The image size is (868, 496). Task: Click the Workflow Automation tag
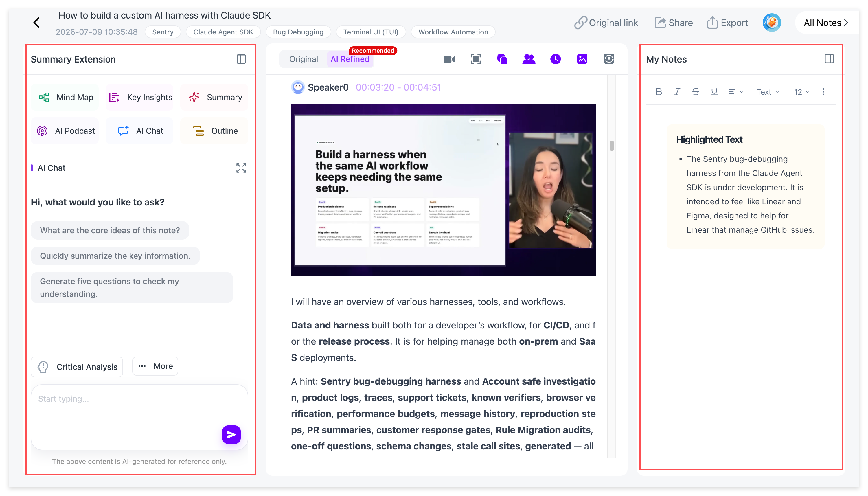click(453, 32)
